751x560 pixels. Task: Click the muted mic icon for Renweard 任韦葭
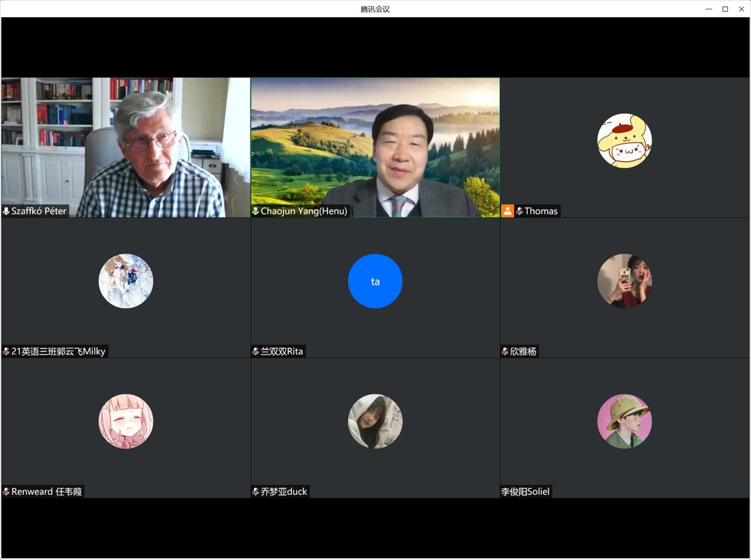click(x=6, y=492)
